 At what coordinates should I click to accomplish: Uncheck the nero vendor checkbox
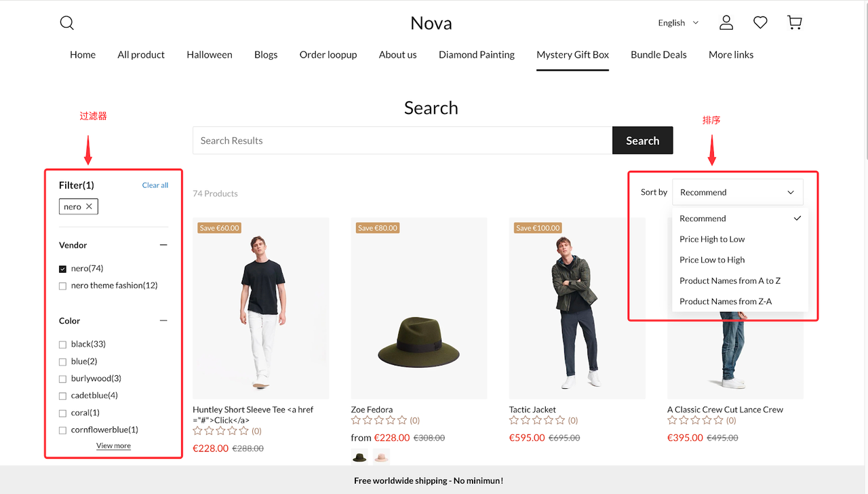[63, 269]
